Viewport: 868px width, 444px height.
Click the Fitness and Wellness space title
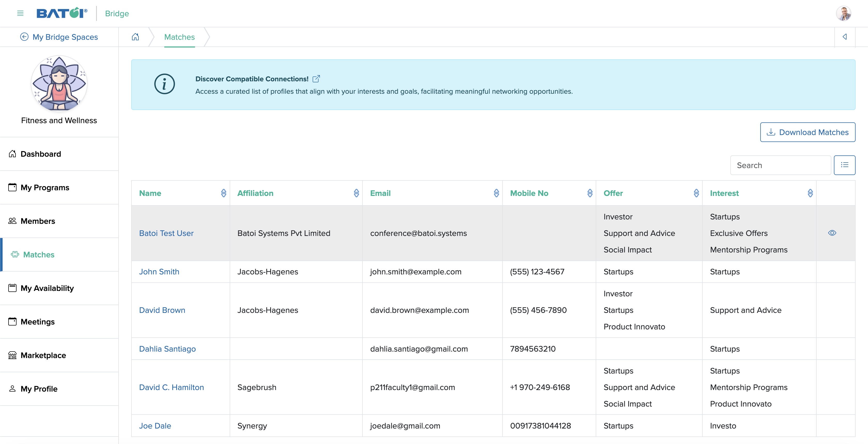(x=59, y=121)
